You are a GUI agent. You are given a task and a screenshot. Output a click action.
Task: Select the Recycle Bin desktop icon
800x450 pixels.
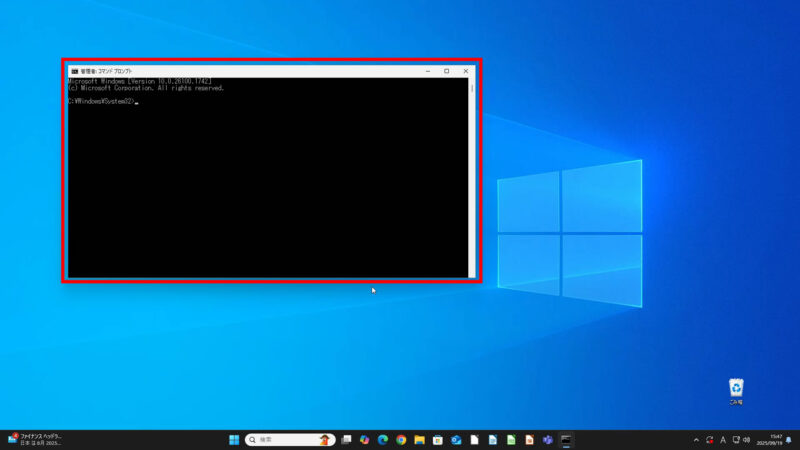(x=736, y=390)
